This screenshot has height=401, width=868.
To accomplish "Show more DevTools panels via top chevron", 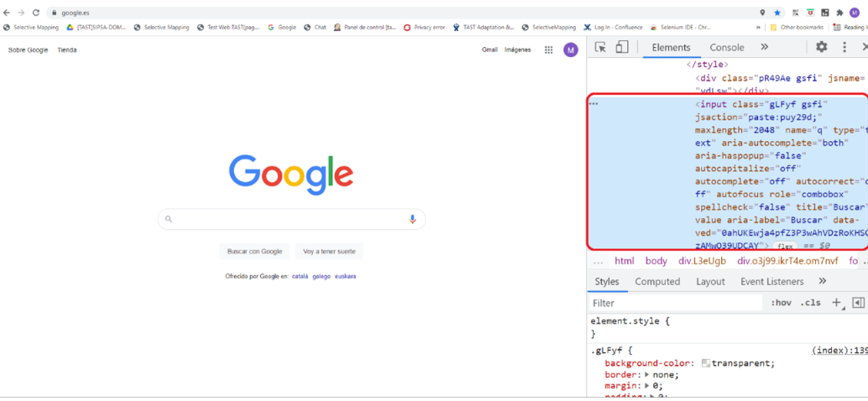I will click(764, 48).
